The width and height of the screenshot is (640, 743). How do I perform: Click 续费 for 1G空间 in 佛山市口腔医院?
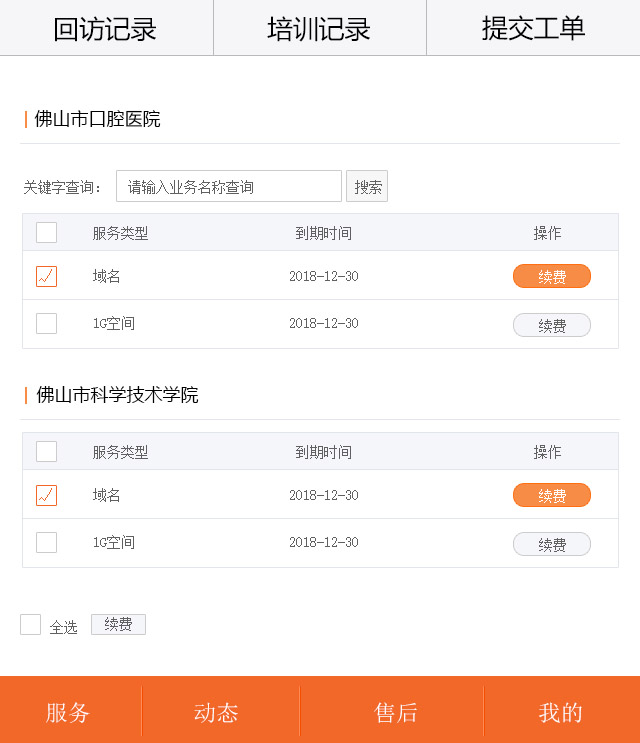click(x=551, y=325)
